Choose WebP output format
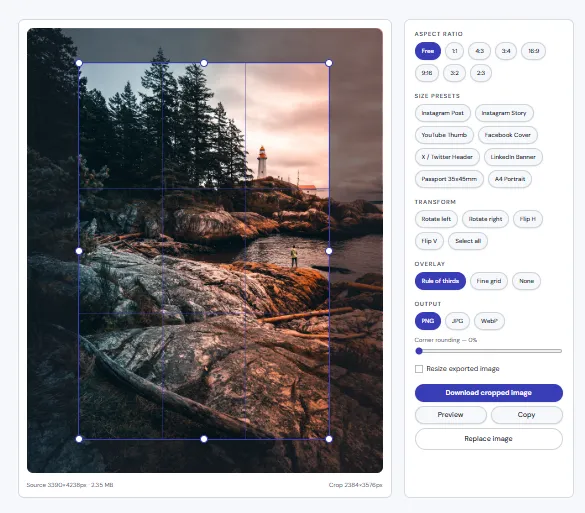The height and width of the screenshot is (513, 585). coord(489,321)
